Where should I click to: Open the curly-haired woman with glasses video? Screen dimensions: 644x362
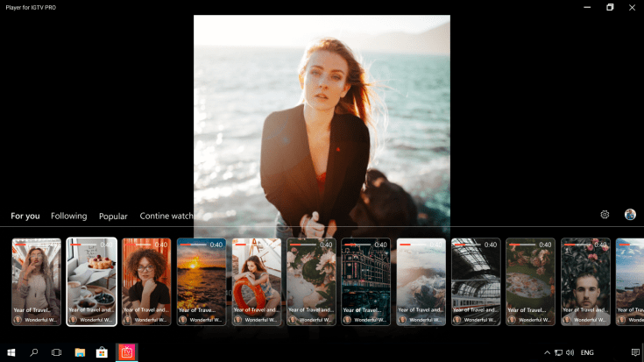click(146, 281)
